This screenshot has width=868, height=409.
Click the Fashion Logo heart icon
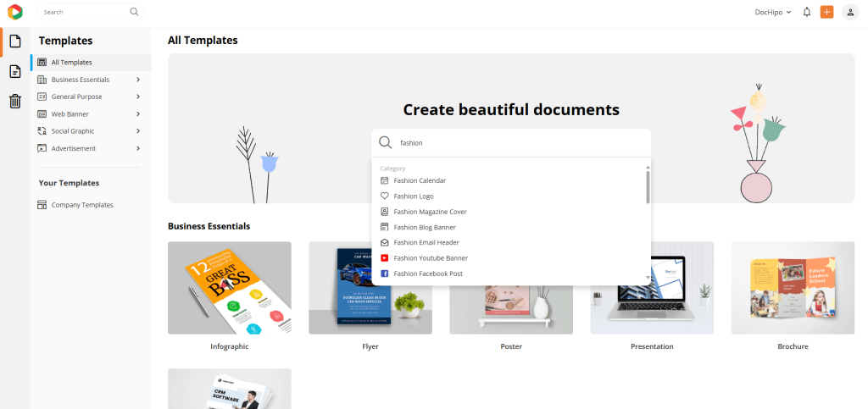click(385, 196)
